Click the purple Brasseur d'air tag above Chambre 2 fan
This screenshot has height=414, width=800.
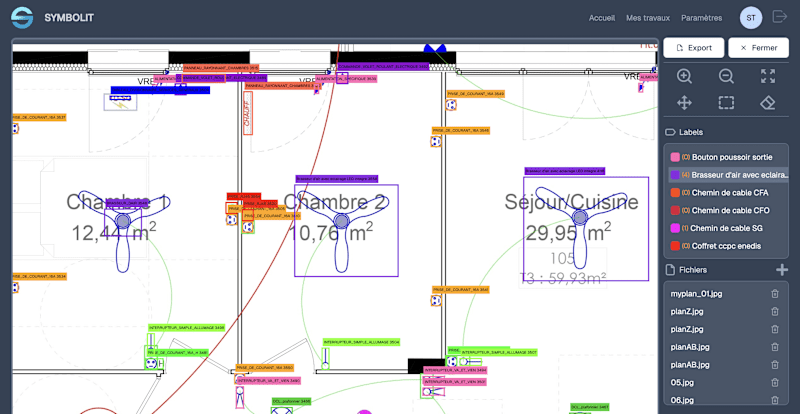pyautogui.click(x=337, y=179)
